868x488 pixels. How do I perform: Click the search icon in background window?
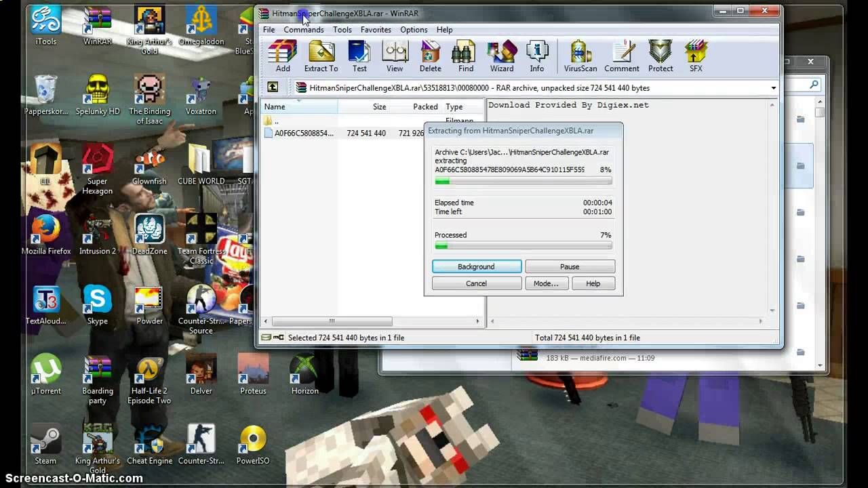[814, 85]
